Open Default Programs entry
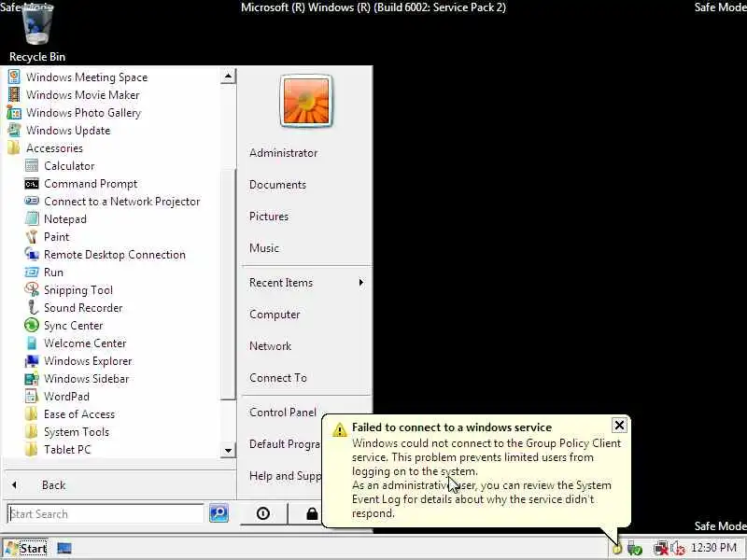The height and width of the screenshot is (560, 747). [x=285, y=444]
